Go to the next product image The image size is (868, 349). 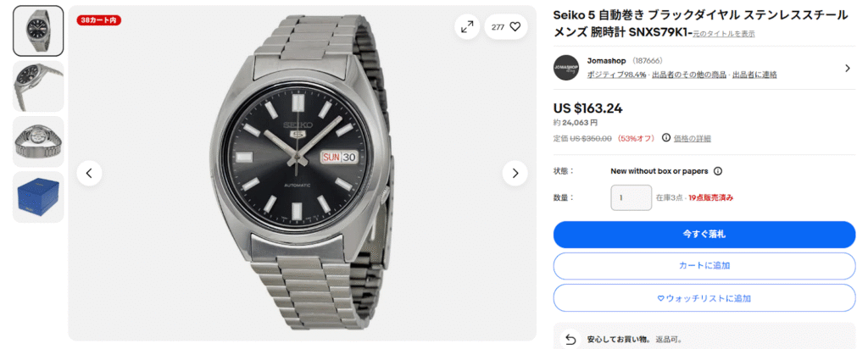[x=515, y=174]
